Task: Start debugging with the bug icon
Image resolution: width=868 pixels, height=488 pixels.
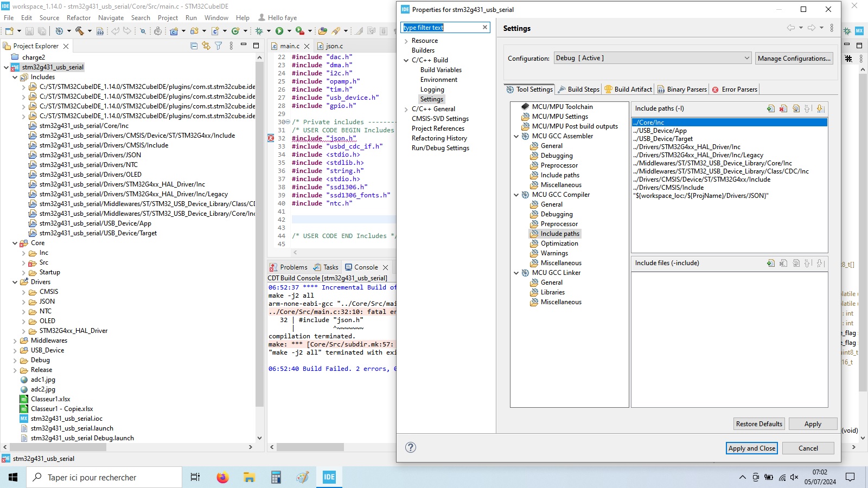Action: pos(258,31)
